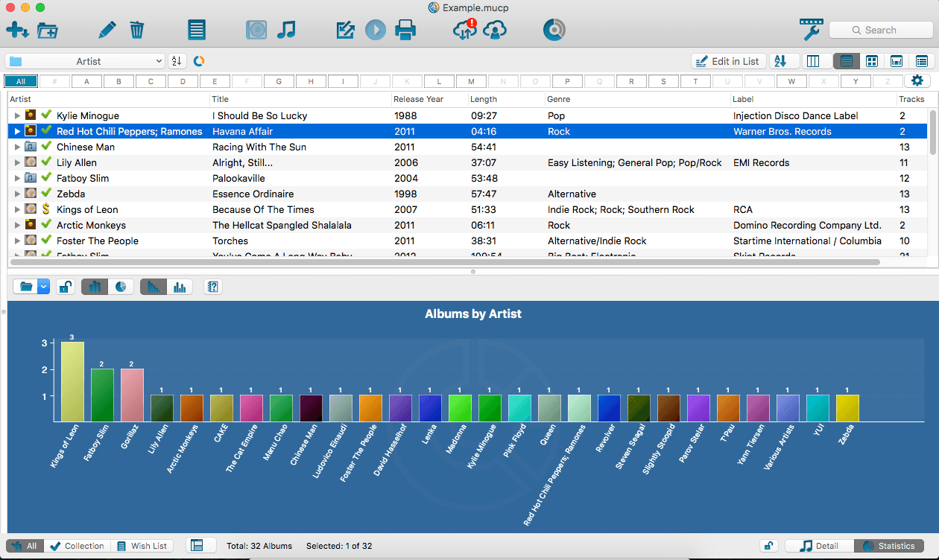The width and height of the screenshot is (939, 560).
Task: Click the padlock icon in status bar
Action: 768,546
